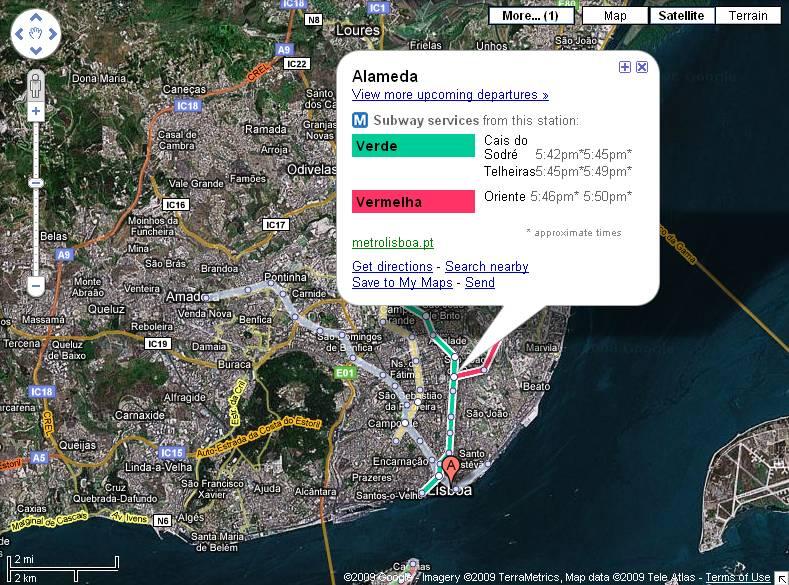Close the Alameda info window
Screen dimensions: 789x585
pyautogui.click(x=642, y=67)
